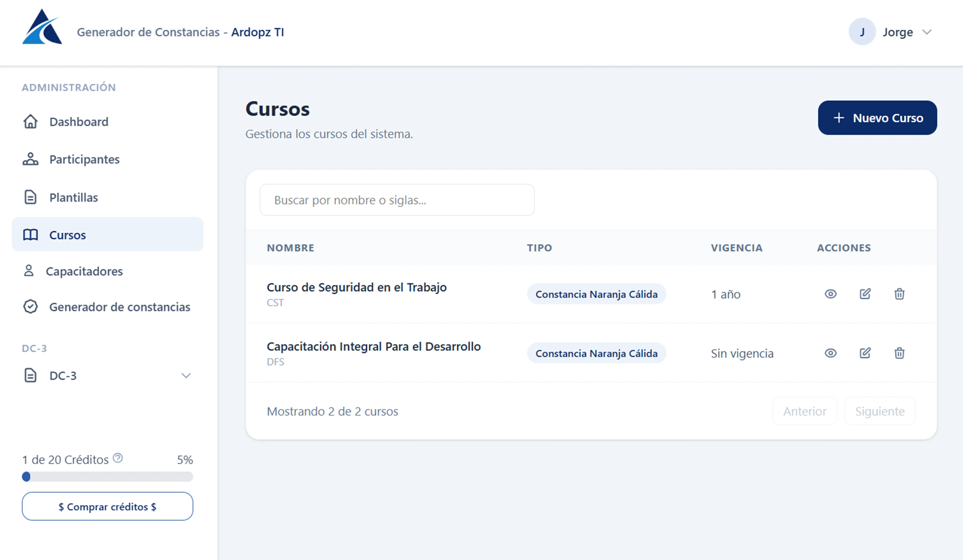The image size is (963, 560).
Task: Click the 'Sin vigencia' cell
Action: [742, 353]
